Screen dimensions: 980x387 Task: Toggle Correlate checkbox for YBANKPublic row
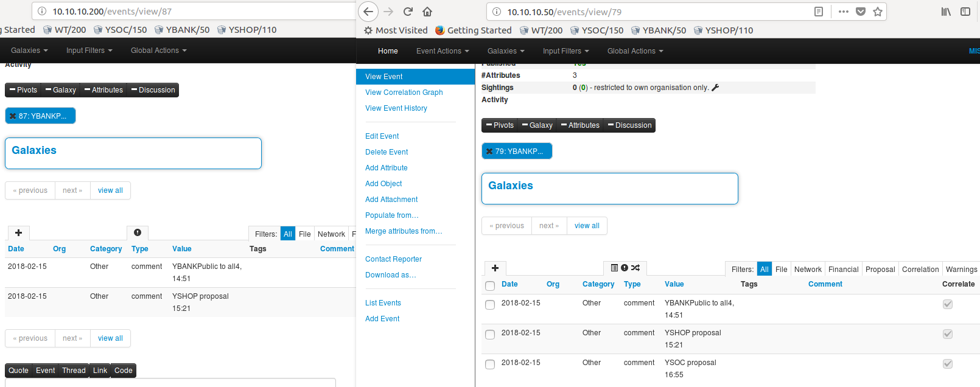tap(948, 304)
